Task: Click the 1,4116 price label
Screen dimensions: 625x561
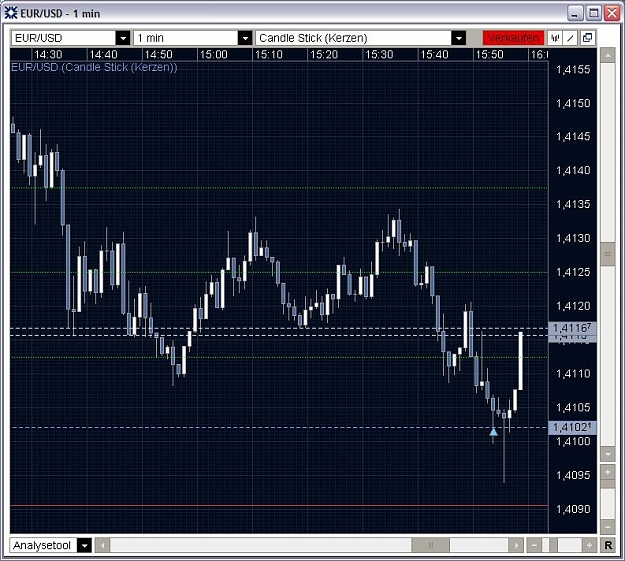Action: tap(572, 328)
